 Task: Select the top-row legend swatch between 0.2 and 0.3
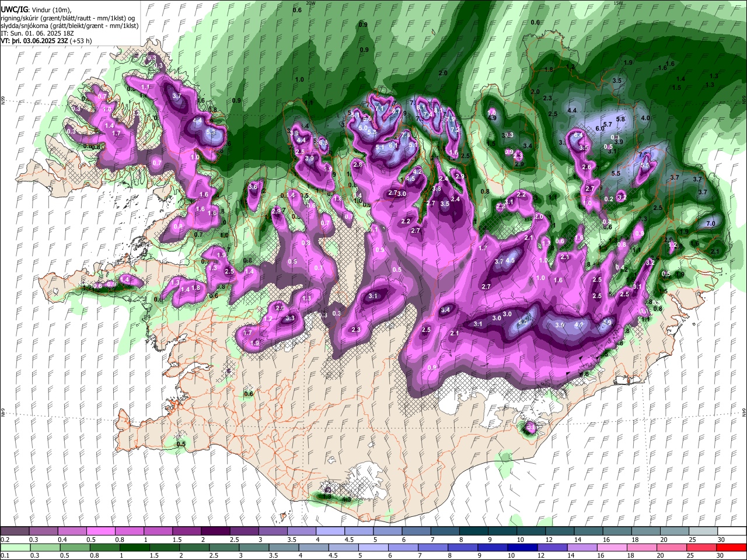click(15, 531)
